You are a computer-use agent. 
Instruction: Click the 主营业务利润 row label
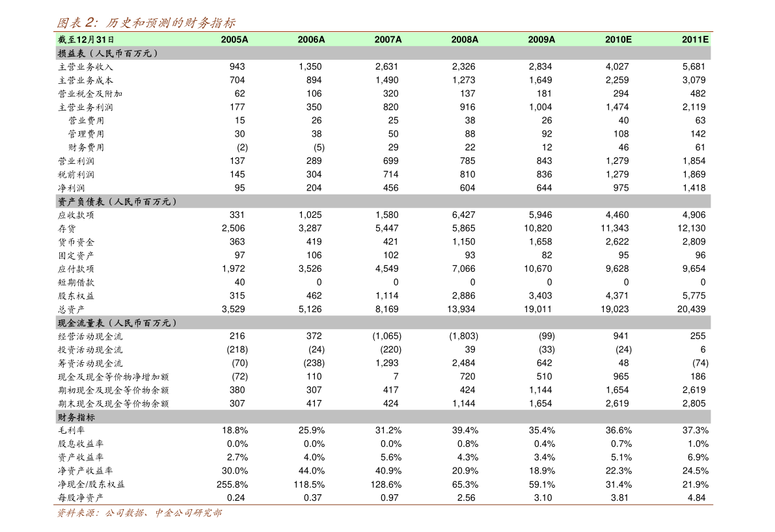85,107
